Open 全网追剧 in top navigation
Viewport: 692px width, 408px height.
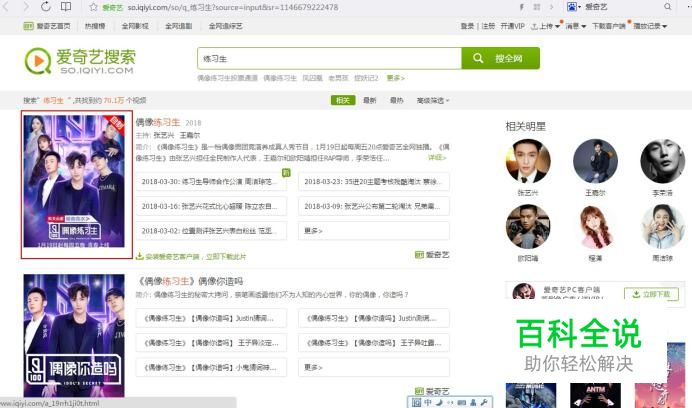178,26
